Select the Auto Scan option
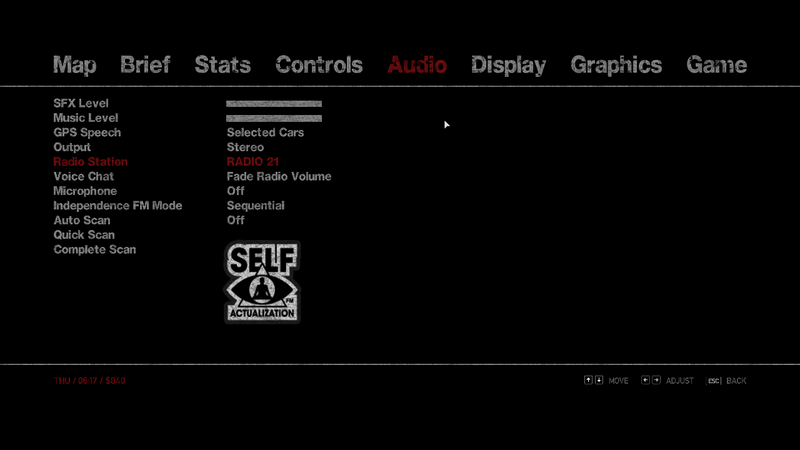Image resolution: width=800 pixels, height=450 pixels. (82, 220)
